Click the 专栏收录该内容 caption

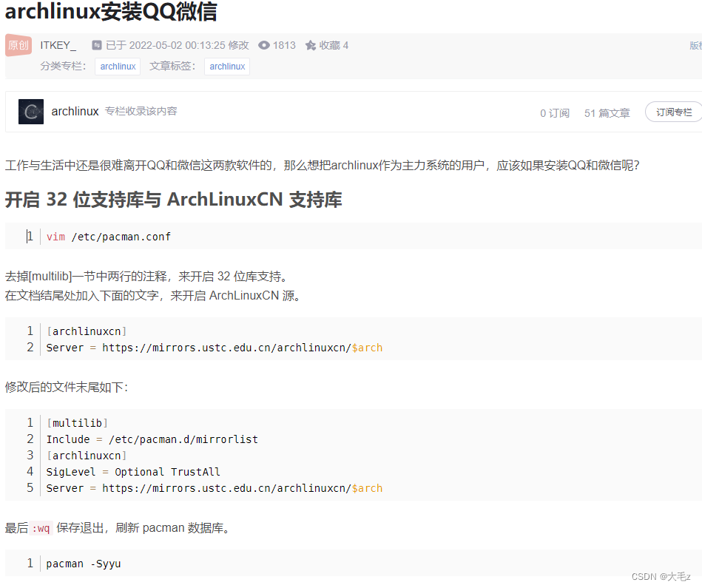(141, 111)
